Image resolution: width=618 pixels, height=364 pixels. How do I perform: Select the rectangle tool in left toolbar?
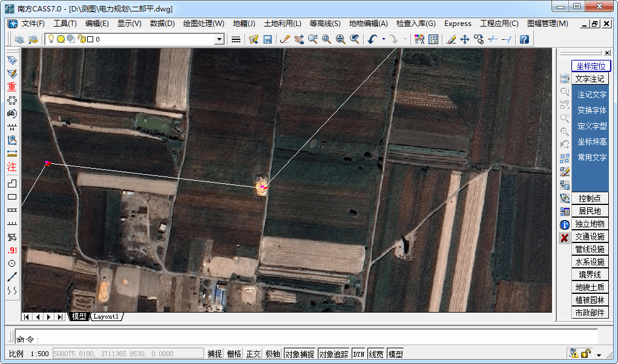point(12,197)
